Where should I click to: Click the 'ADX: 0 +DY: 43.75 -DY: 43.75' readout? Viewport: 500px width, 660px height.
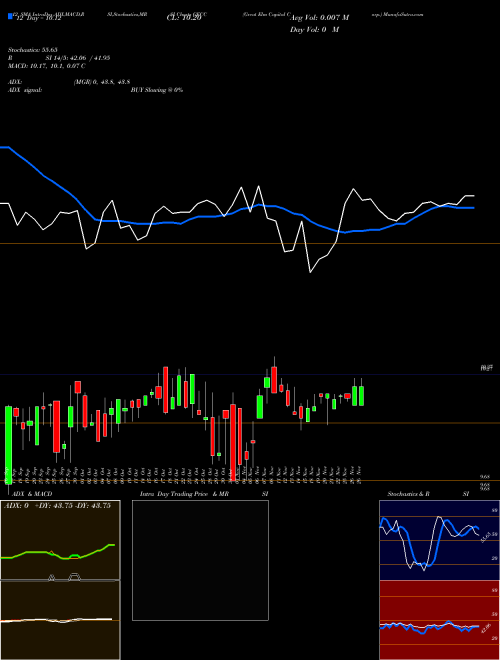pos(58,506)
